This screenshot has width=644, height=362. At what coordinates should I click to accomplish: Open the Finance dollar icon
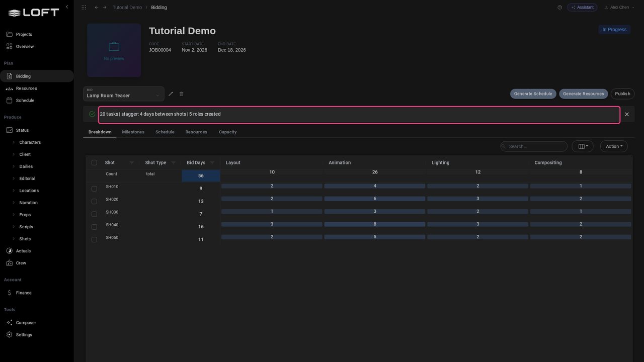tap(9, 293)
